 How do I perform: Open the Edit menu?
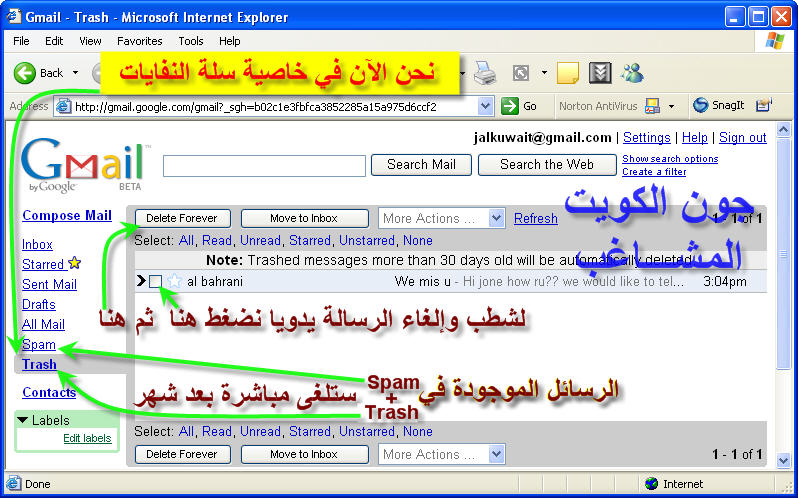(54, 41)
